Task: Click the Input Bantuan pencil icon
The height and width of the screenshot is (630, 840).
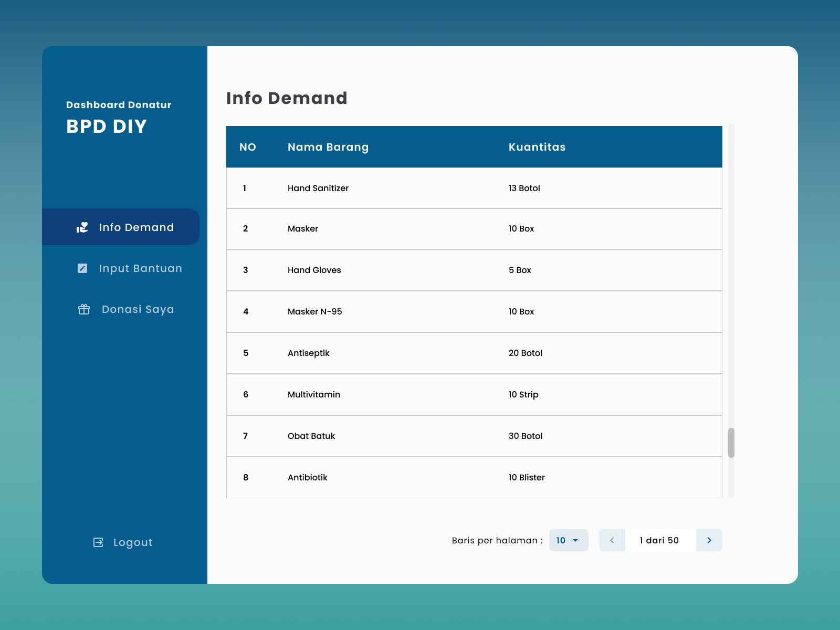Action: (82, 268)
